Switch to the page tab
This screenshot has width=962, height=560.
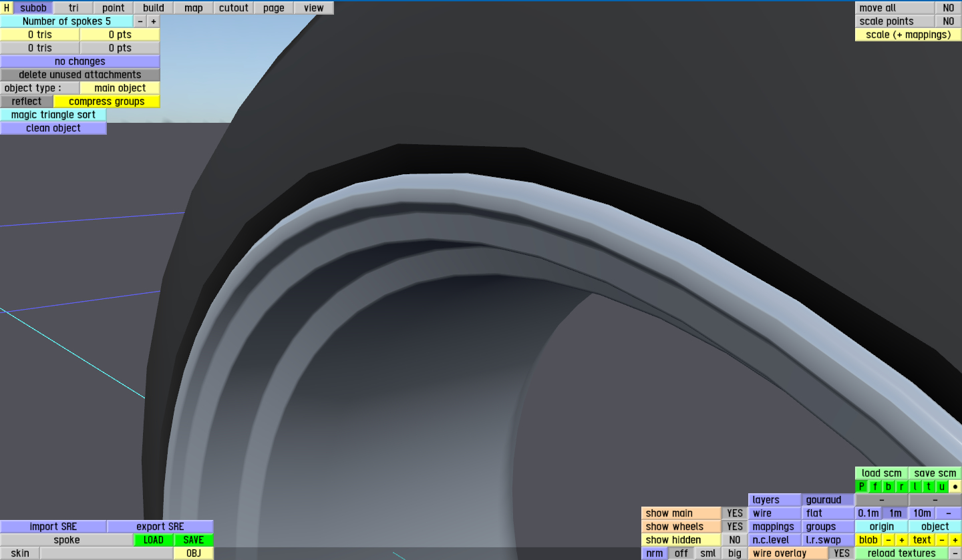click(274, 8)
